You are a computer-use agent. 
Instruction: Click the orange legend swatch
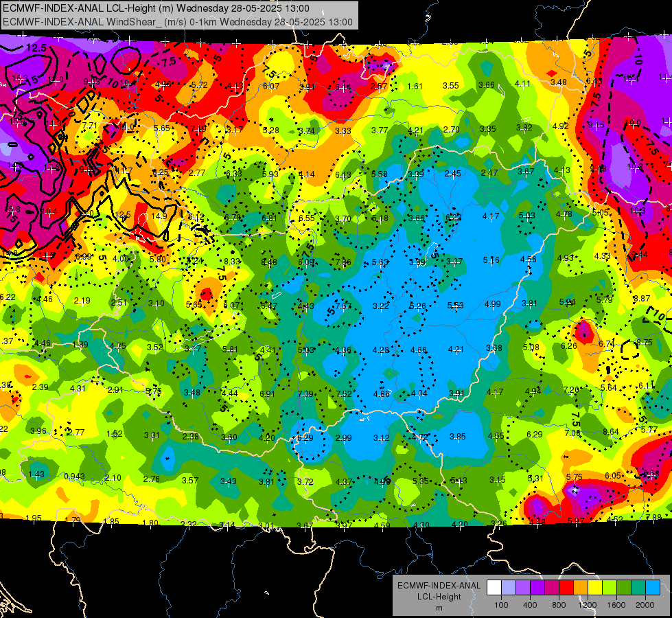581,588
